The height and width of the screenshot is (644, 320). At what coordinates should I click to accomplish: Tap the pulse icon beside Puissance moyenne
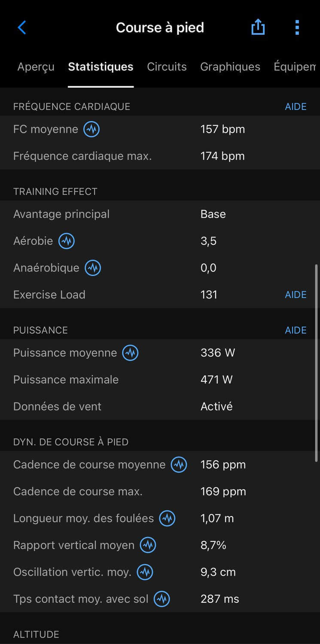131,353
